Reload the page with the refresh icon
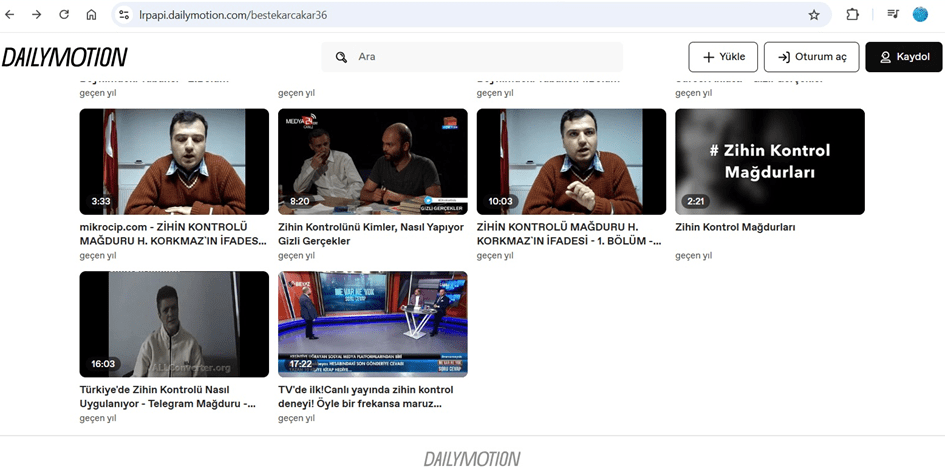Screen dimensions: 945x469 point(64,15)
